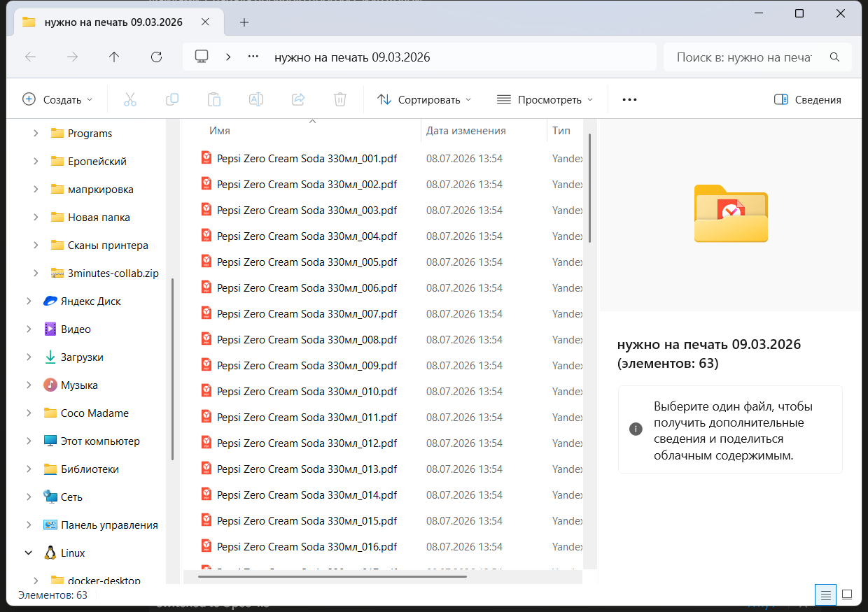Collapse the Linux tree node
Viewport: 868px width, 612px height.
pos(29,553)
